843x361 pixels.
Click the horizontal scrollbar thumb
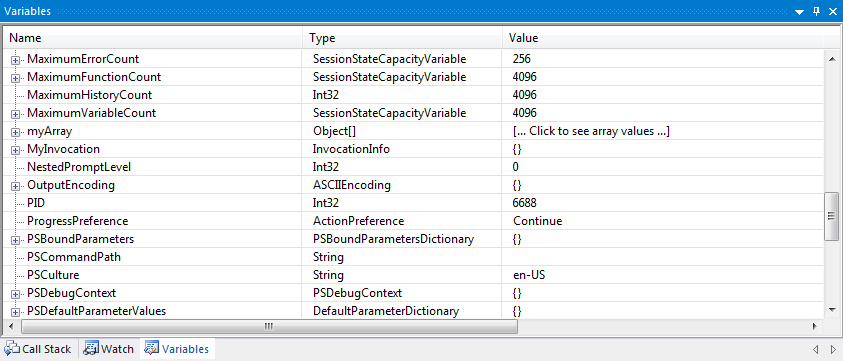tap(269, 326)
